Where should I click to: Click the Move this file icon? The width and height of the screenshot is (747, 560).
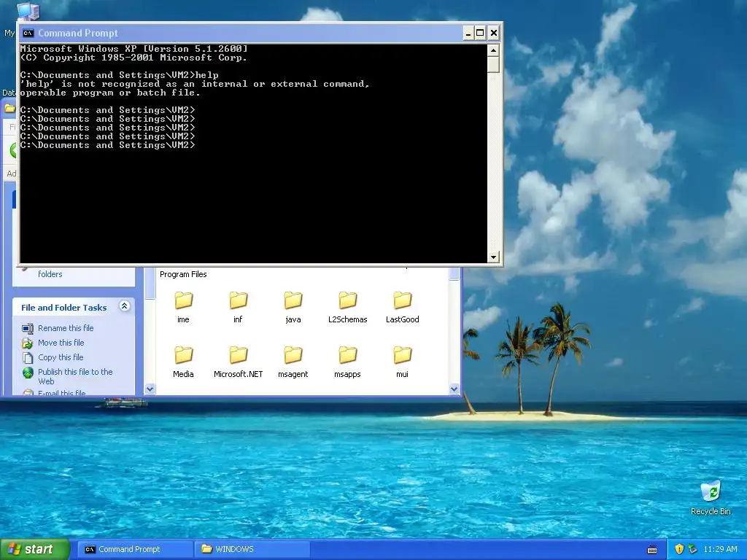click(x=28, y=343)
